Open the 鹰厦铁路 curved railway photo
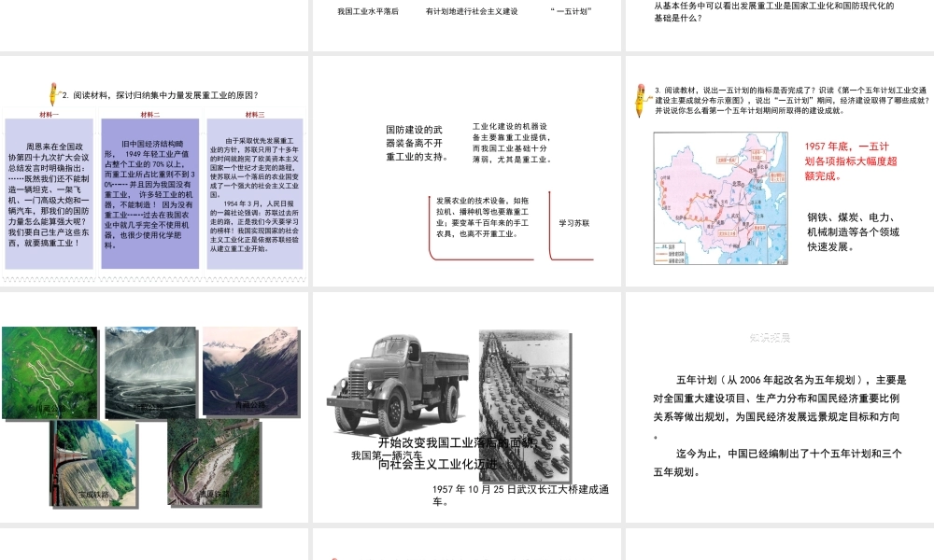 tap(214, 462)
